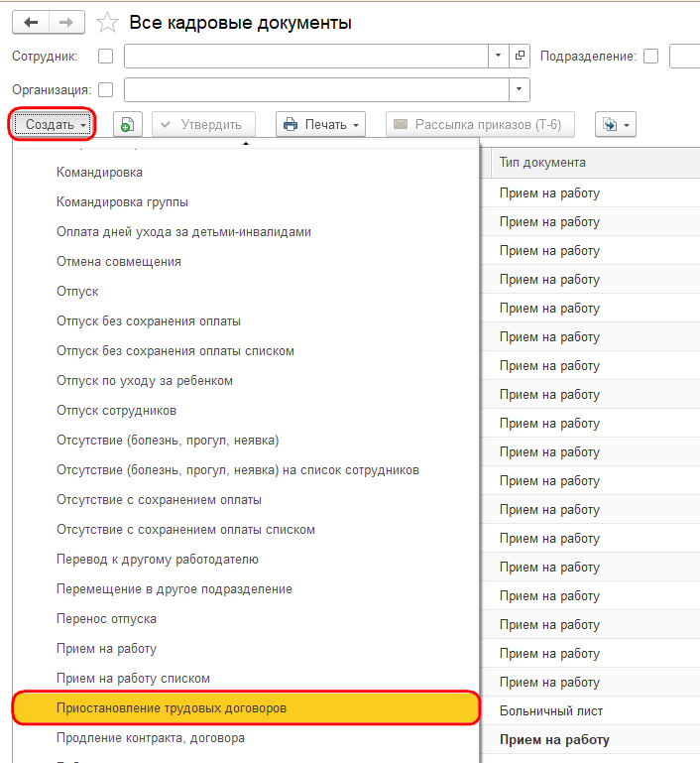The height and width of the screenshot is (763, 700).
Task: Enable the Организация filter checkbox
Action: click(105, 90)
